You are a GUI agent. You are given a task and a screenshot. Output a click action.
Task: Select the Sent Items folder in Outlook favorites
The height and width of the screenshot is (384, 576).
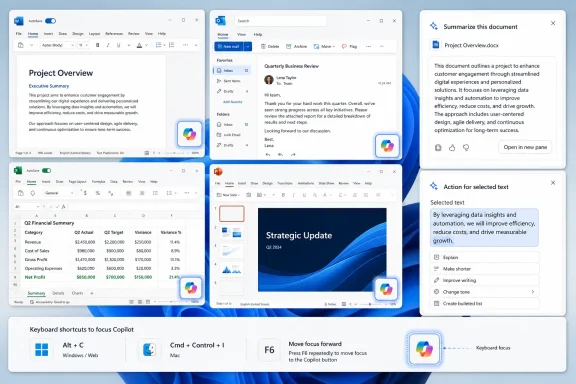coord(228,81)
